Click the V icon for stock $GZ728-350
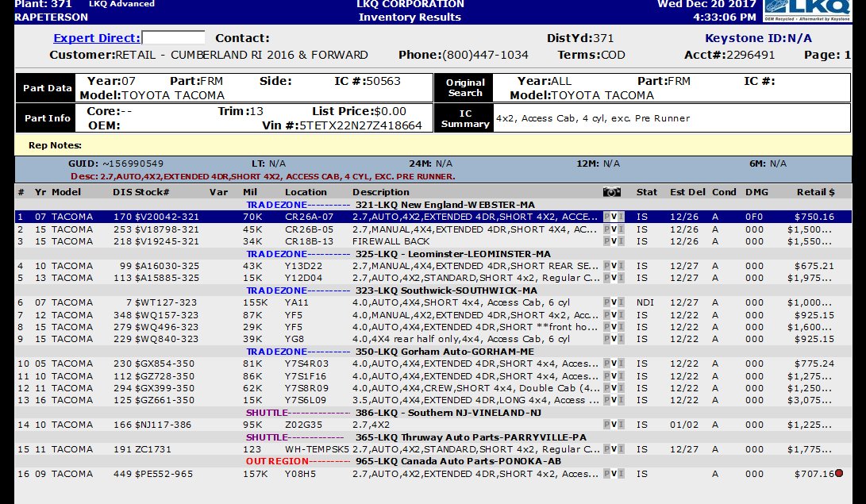 tap(614, 376)
